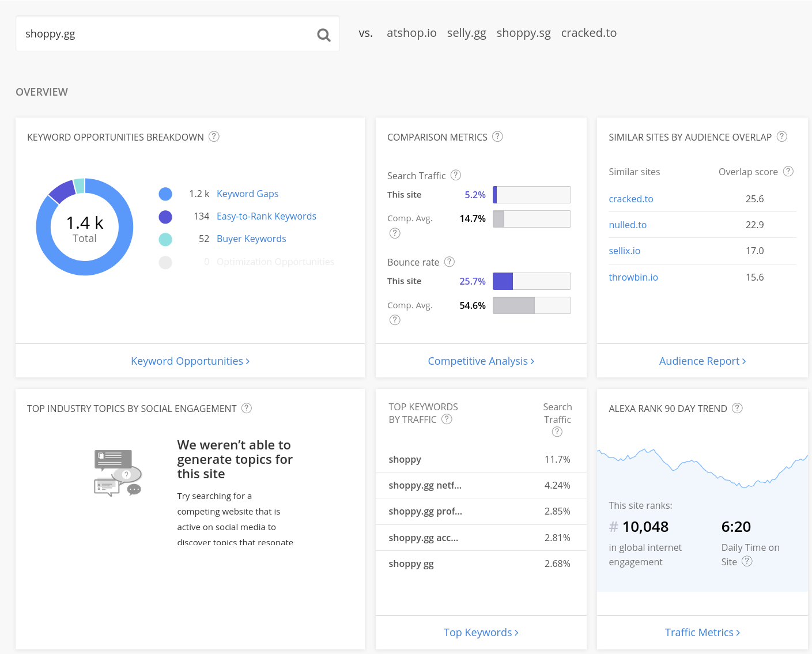Screen dimensions: 812x654
Task: Click help icon under Search Traffic Comp. Avg.
Action: [x=395, y=233]
